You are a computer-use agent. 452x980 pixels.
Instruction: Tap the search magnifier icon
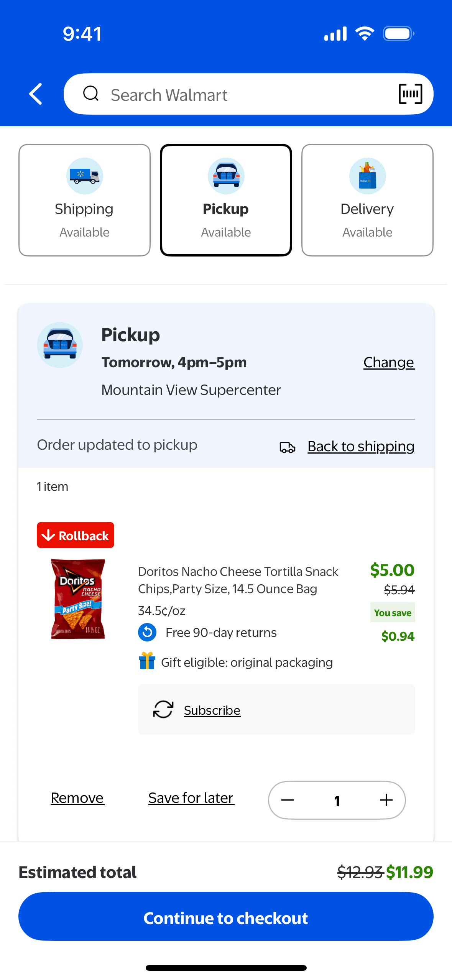click(x=91, y=94)
